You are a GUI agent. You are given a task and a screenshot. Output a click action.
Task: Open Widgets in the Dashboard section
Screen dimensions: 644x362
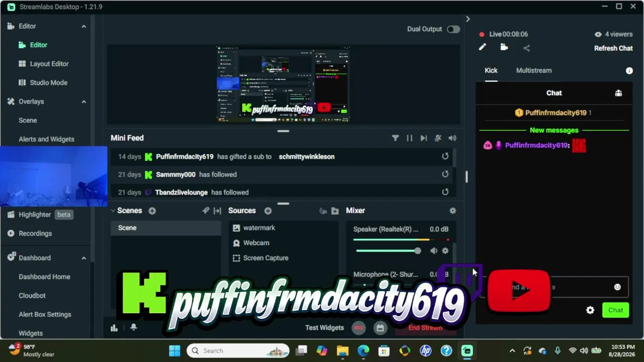click(31, 333)
